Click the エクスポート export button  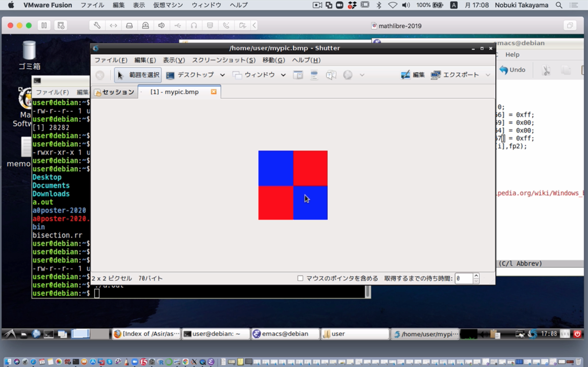(455, 75)
